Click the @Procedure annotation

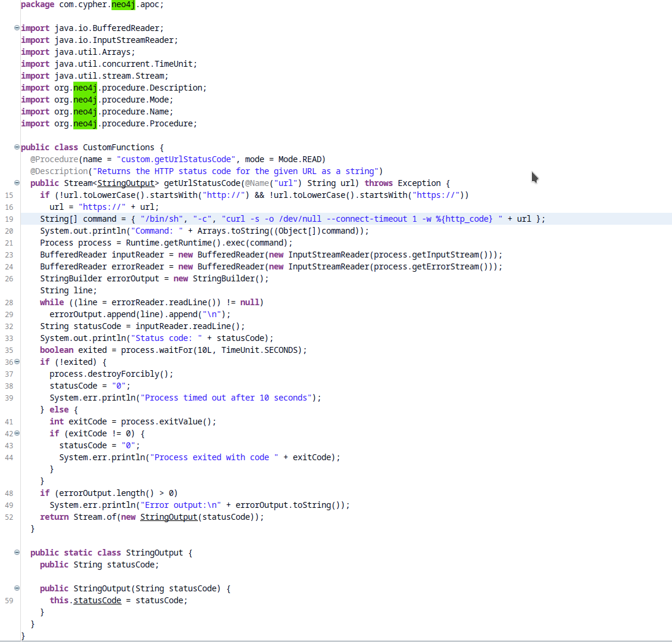pos(54,159)
